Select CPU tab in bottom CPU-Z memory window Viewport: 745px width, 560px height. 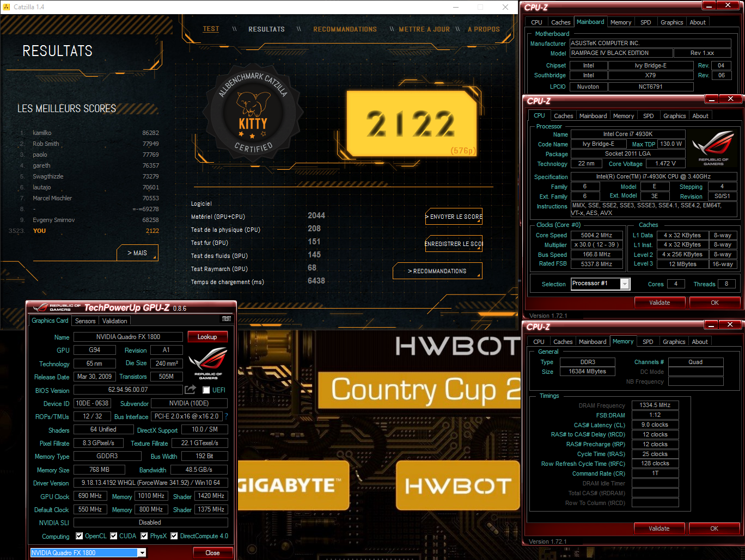point(539,342)
